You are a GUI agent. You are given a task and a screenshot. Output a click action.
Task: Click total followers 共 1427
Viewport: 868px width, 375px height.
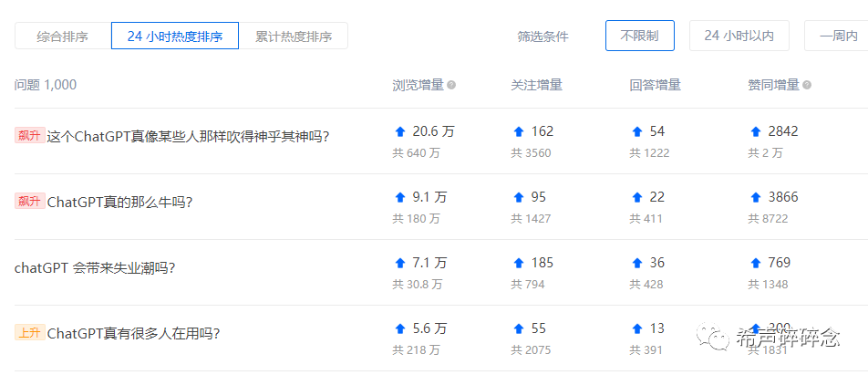(x=531, y=219)
